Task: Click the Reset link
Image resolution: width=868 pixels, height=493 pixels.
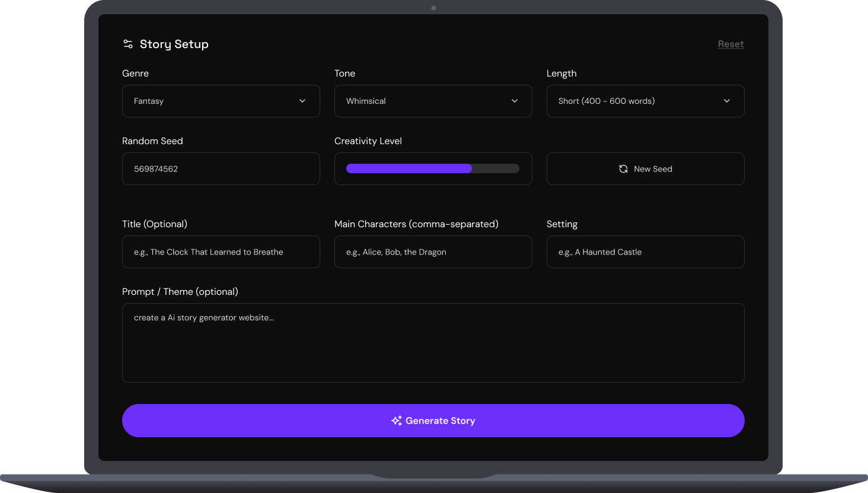Action: (x=730, y=44)
